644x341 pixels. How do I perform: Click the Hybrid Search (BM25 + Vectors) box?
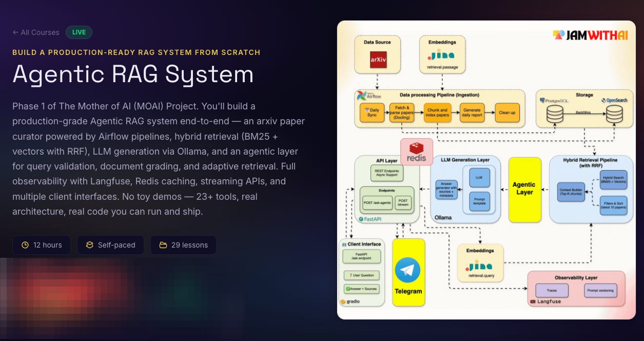613,179
